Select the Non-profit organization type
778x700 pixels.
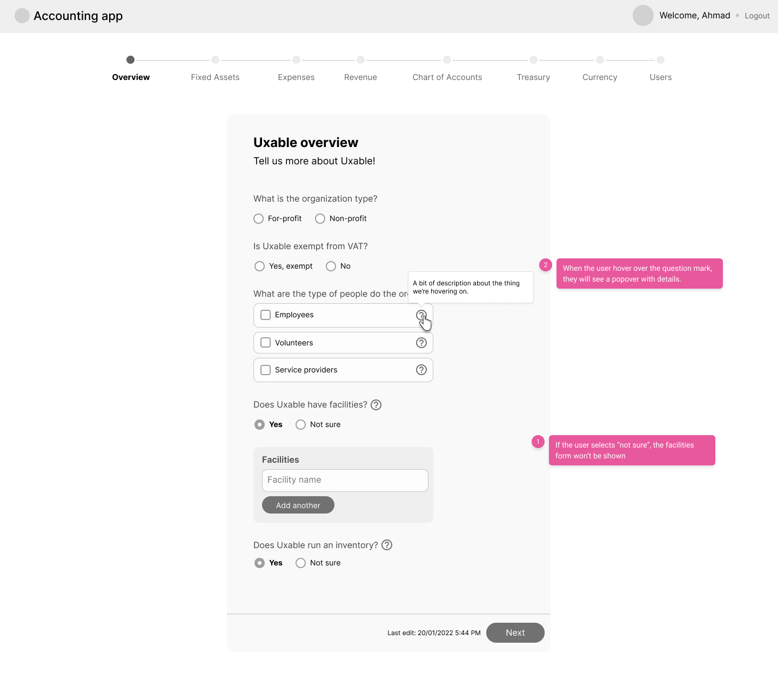[320, 218]
